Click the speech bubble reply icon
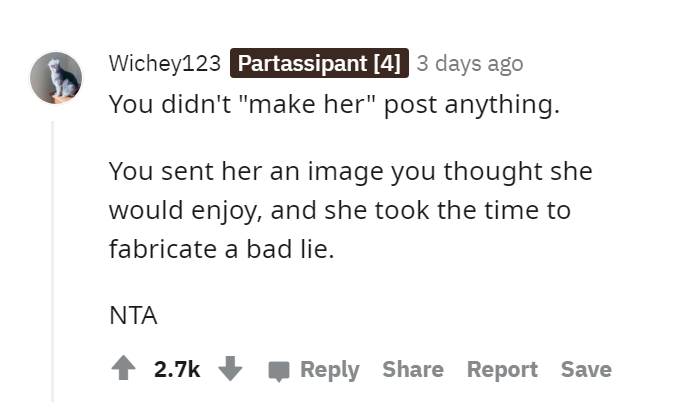 tap(279, 371)
